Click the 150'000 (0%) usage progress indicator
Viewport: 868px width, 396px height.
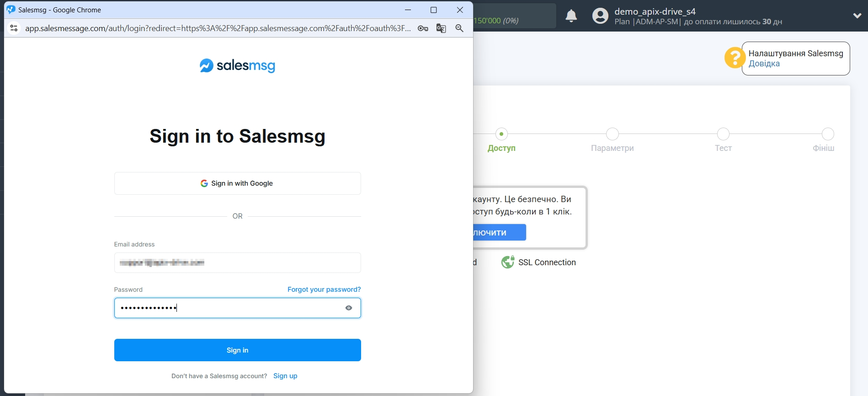(515, 16)
